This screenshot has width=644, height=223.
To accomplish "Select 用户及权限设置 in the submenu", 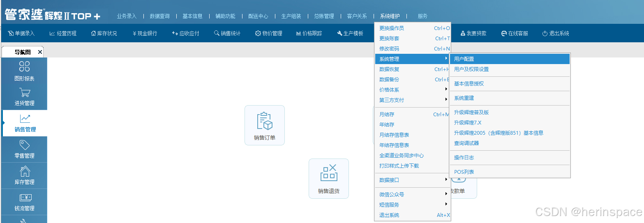I will (x=510, y=69).
